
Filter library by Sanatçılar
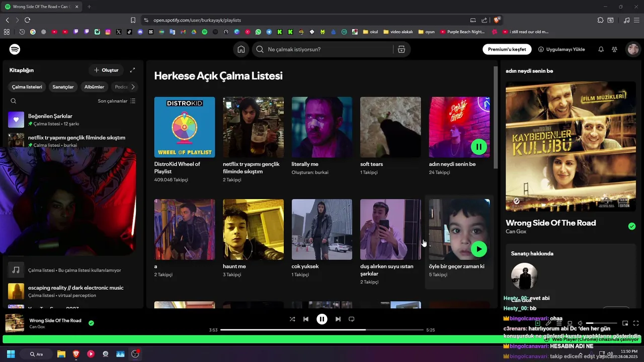tap(63, 87)
